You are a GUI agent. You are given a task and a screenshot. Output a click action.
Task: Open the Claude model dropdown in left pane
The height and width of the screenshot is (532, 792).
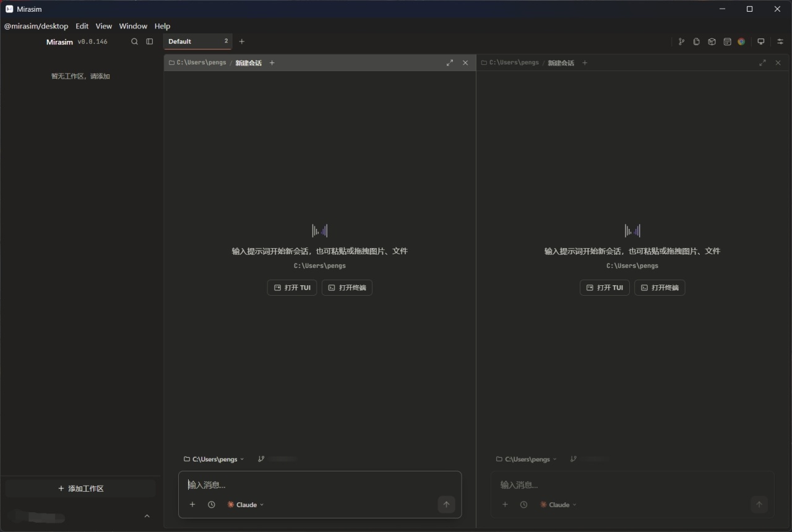pyautogui.click(x=246, y=505)
